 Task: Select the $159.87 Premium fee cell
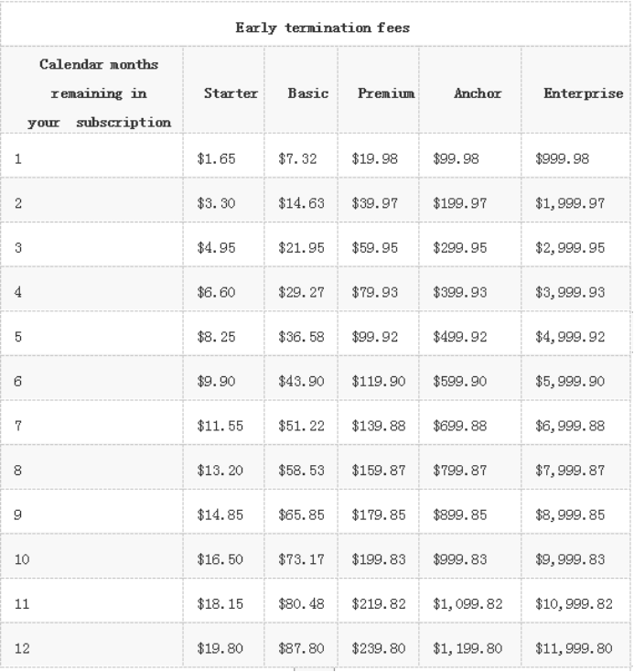[378, 471]
